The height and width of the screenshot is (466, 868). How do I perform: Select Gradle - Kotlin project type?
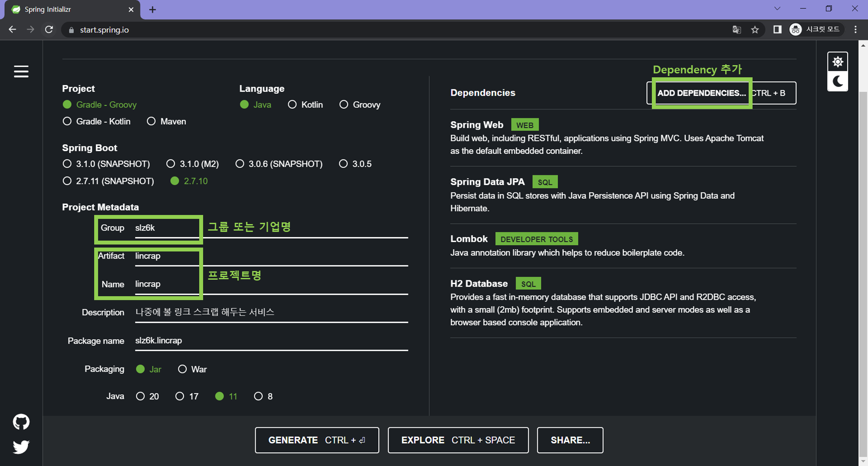coord(96,122)
